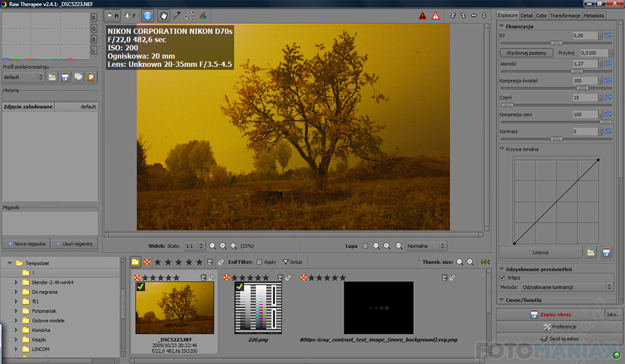This screenshot has width=625, height=364.
Task: Enable the Lupa checkbox
Action: 365,246
